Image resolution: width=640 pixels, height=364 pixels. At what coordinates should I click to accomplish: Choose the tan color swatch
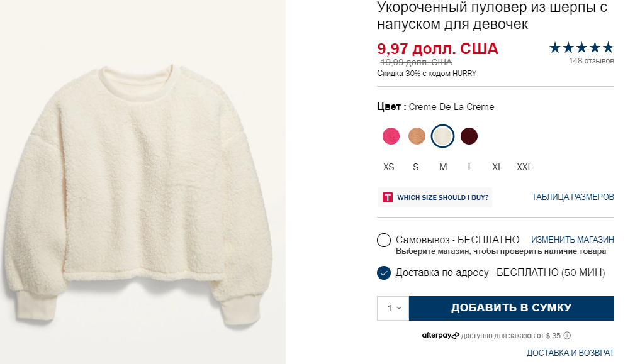(x=417, y=136)
